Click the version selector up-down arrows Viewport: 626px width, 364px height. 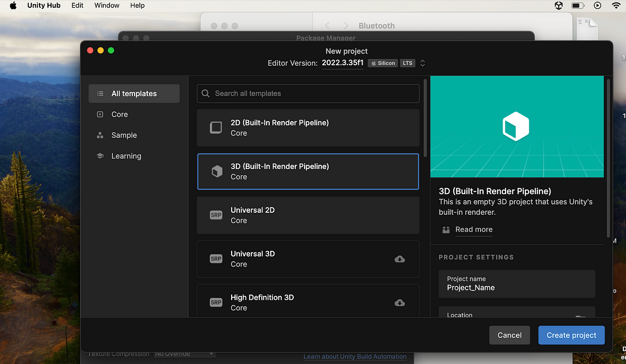423,63
